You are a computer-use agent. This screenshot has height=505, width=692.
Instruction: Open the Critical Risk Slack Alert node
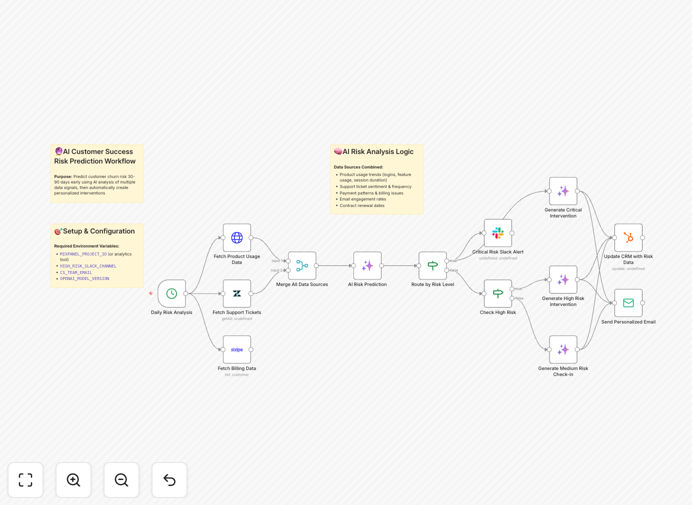click(498, 233)
